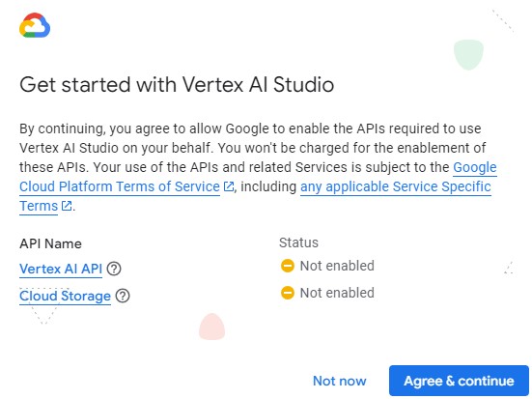Click Cloud Storage Not enabled status icon
The width and height of the screenshot is (532, 399).
point(288,293)
